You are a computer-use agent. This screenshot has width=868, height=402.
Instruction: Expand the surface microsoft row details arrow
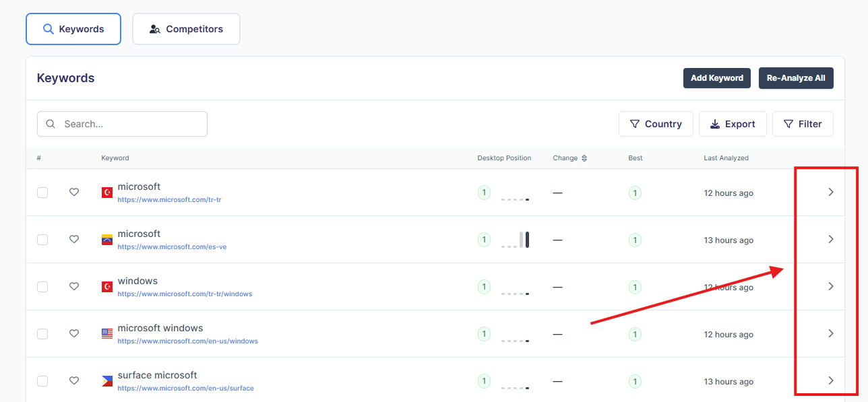click(x=830, y=381)
